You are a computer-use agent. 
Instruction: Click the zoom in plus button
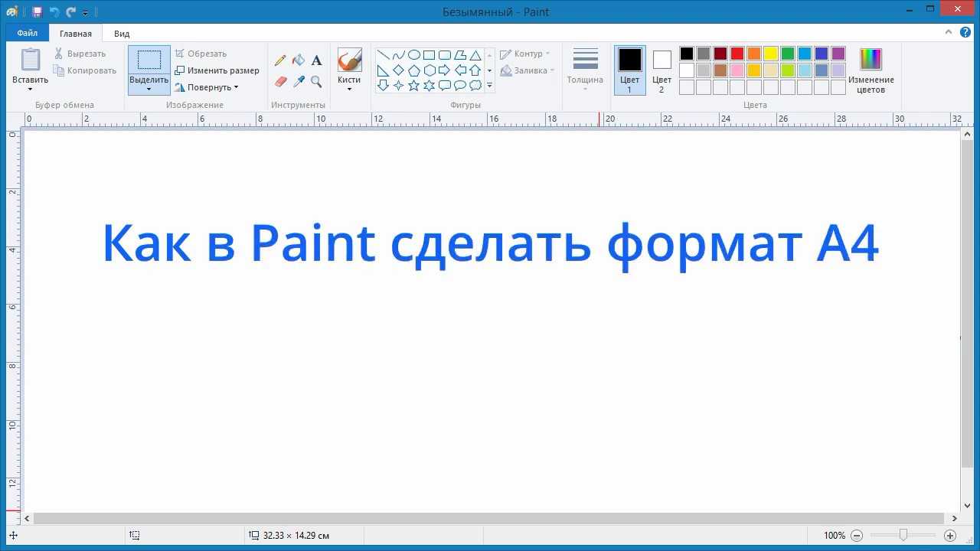[x=950, y=536]
